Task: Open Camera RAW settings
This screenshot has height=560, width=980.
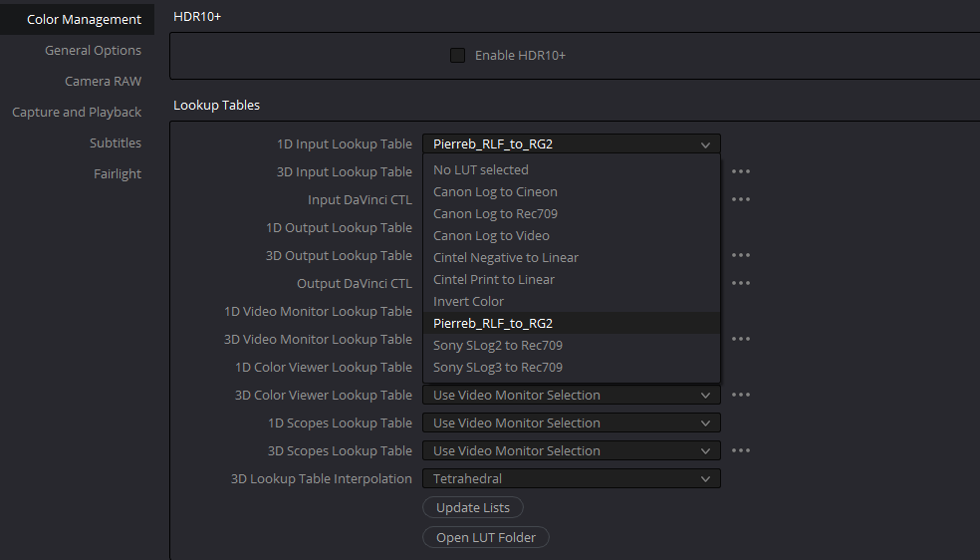Action: (104, 82)
